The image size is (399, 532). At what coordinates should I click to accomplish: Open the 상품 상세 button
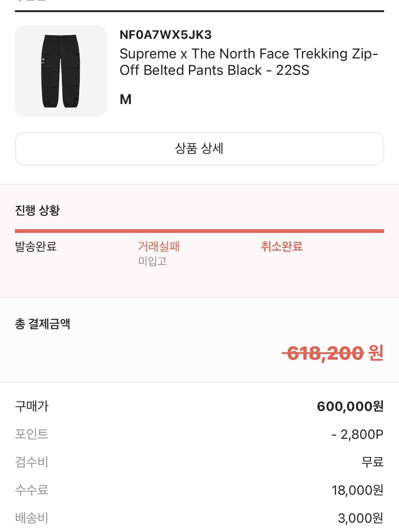pyautogui.click(x=199, y=148)
